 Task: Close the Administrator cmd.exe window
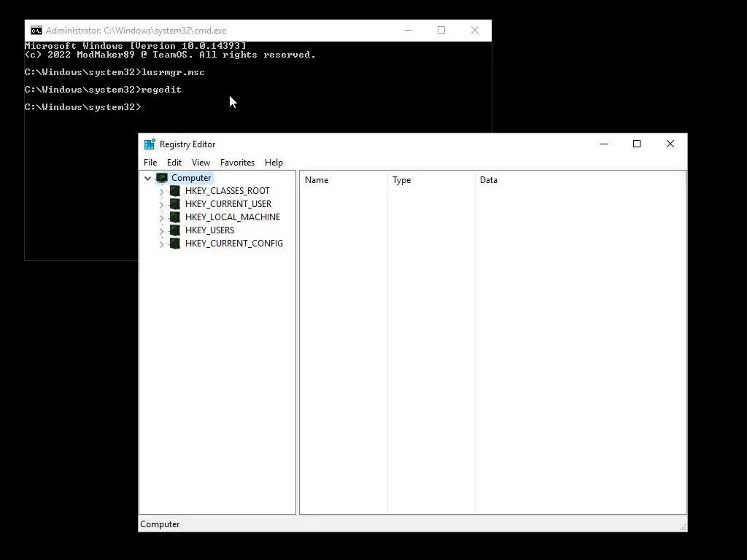point(474,30)
